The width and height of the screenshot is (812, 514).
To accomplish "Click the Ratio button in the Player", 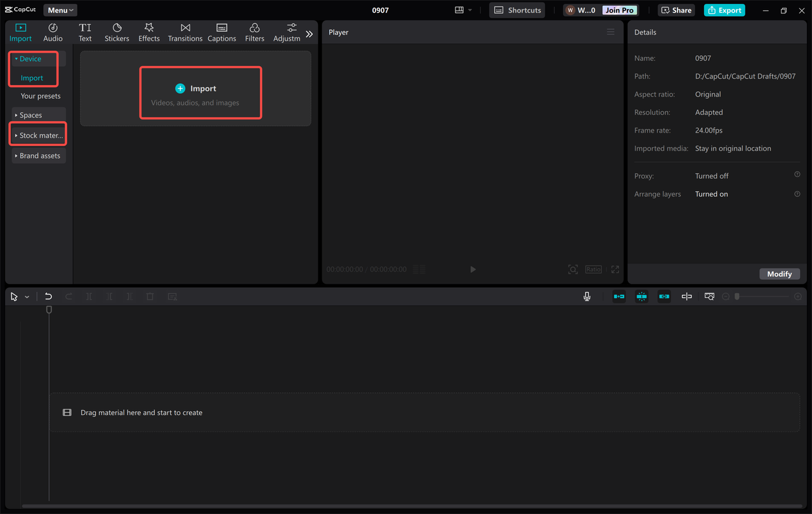I will coord(594,269).
